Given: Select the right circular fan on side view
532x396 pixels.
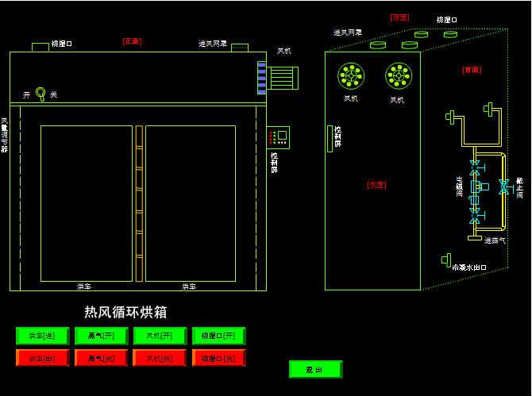Looking at the screenshot, I should [399, 76].
